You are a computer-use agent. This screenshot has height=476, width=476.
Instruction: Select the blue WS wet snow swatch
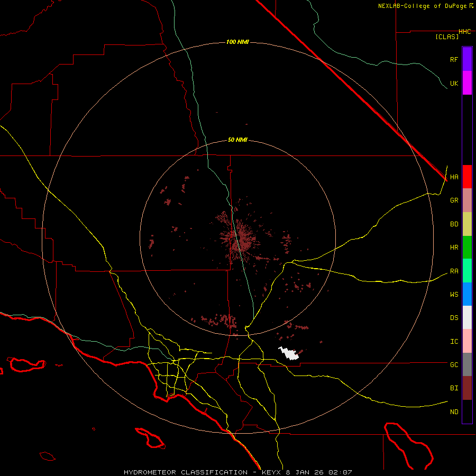(x=467, y=294)
